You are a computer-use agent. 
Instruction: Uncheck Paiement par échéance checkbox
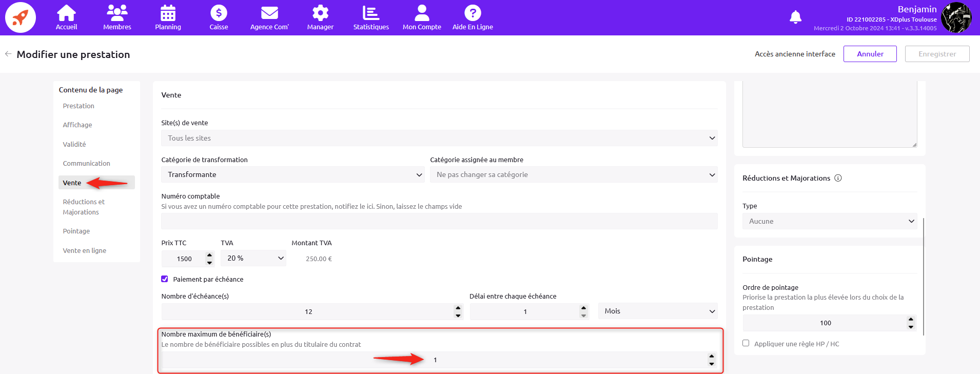pyautogui.click(x=165, y=279)
